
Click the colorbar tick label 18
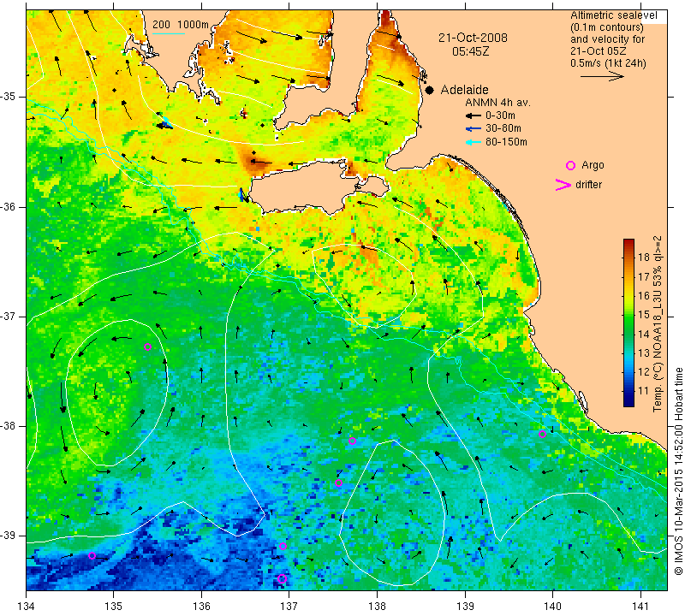644,258
